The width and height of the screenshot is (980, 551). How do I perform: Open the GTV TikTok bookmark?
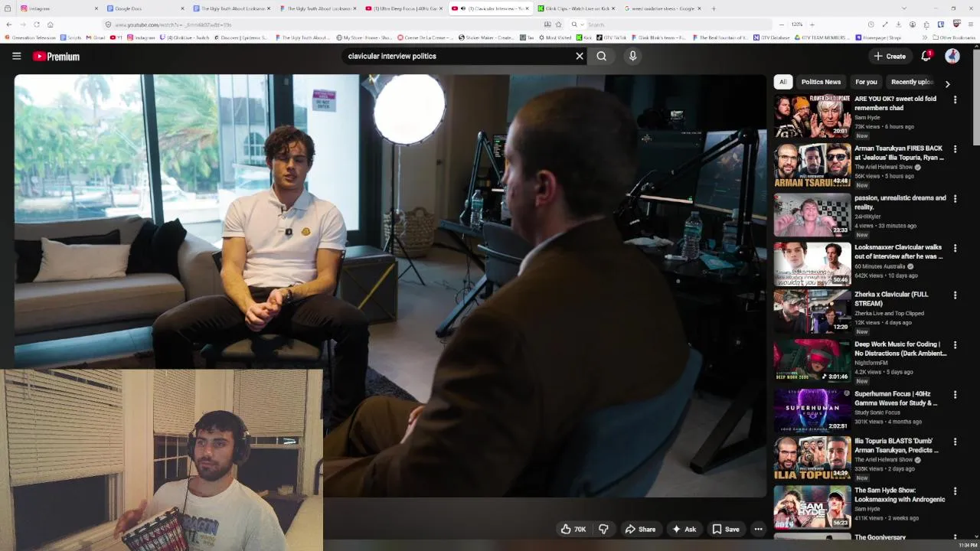[x=611, y=37]
